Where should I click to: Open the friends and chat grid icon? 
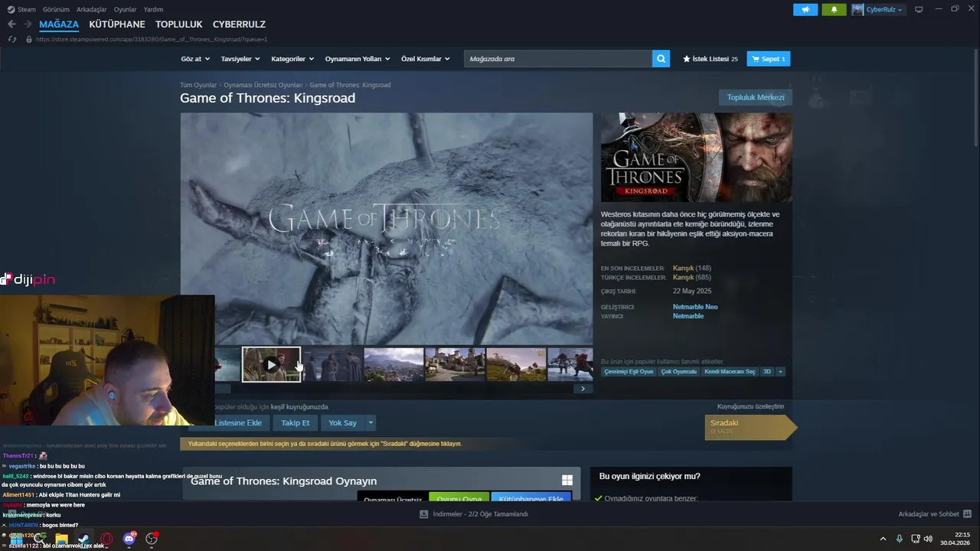tap(967, 514)
